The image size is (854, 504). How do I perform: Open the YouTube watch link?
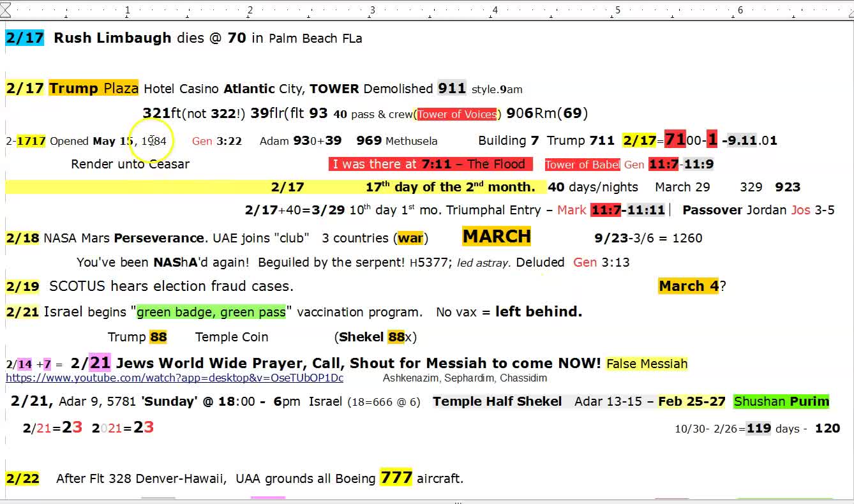click(x=174, y=378)
